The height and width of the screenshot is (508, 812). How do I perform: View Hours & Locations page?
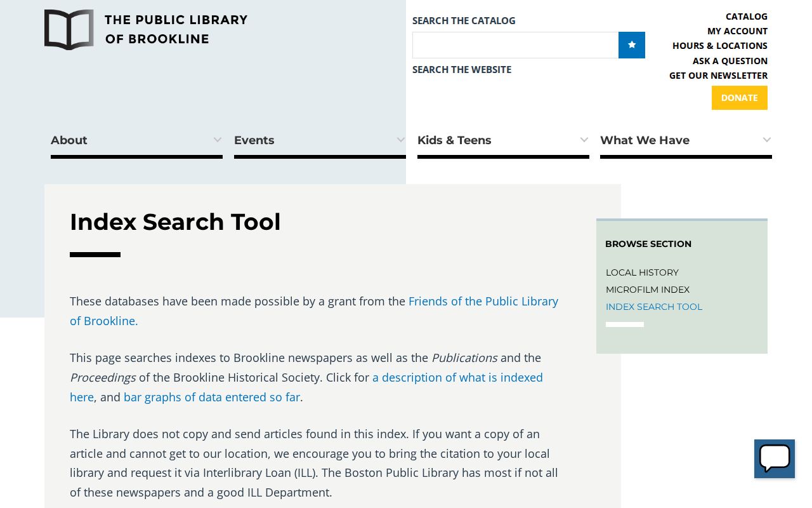(x=720, y=46)
